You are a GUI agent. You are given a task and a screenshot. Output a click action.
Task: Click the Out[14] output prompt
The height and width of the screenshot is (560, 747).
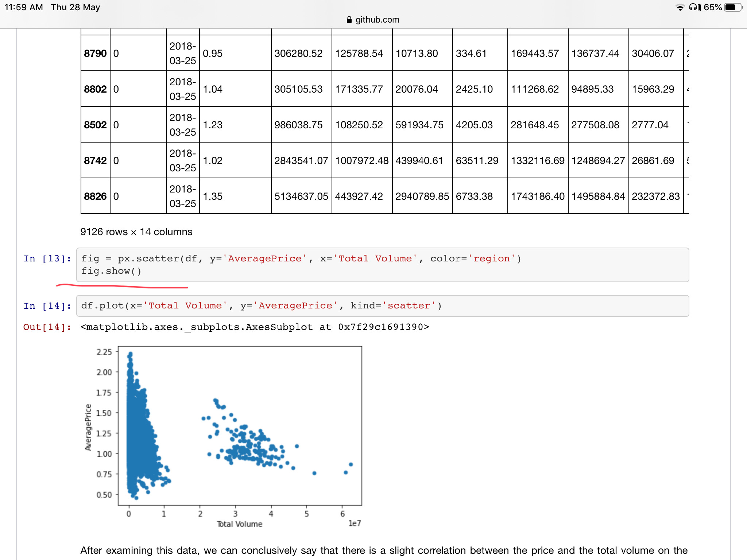[x=47, y=327]
